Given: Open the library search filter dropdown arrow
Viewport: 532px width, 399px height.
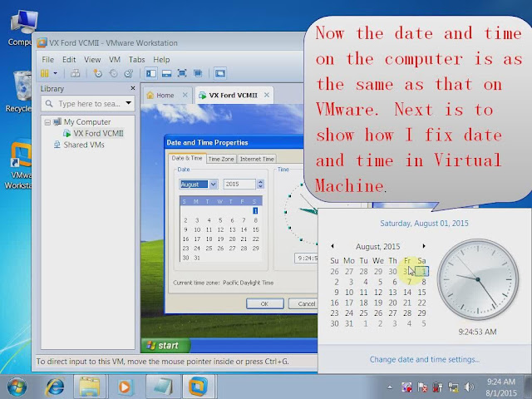Looking at the screenshot, I should [x=129, y=103].
